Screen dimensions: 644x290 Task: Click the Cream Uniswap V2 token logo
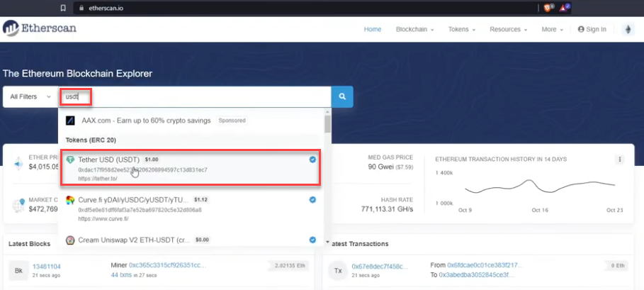(70, 240)
